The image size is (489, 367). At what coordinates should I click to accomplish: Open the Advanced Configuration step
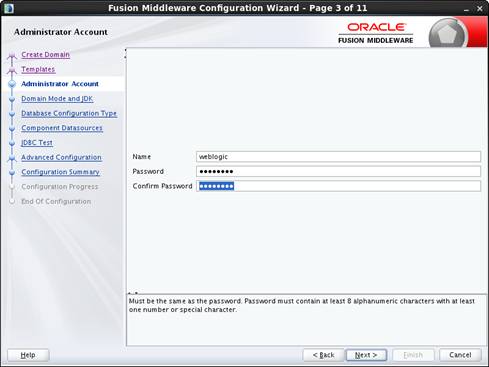(61, 157)
